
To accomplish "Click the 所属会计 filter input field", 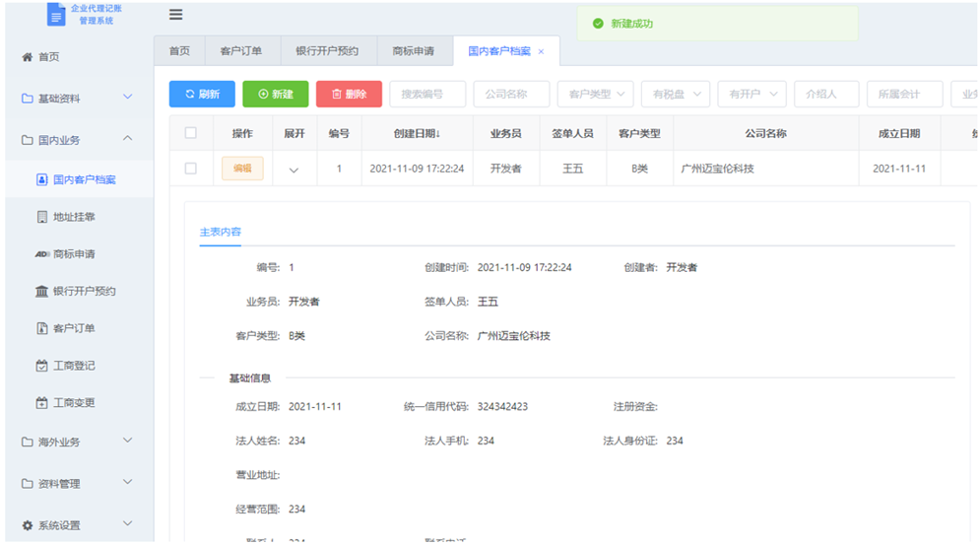I will coord(904,95).
